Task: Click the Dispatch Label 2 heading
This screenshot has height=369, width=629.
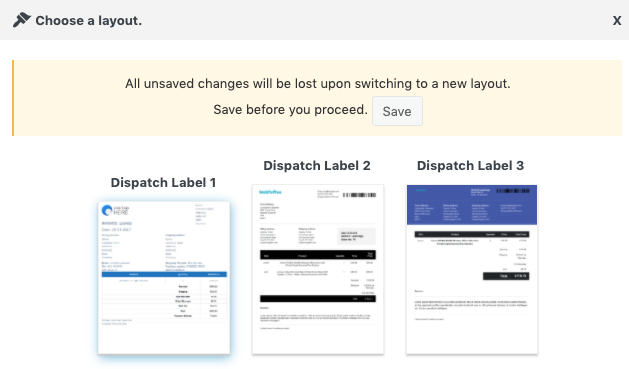Action: (x=317, y=166)
